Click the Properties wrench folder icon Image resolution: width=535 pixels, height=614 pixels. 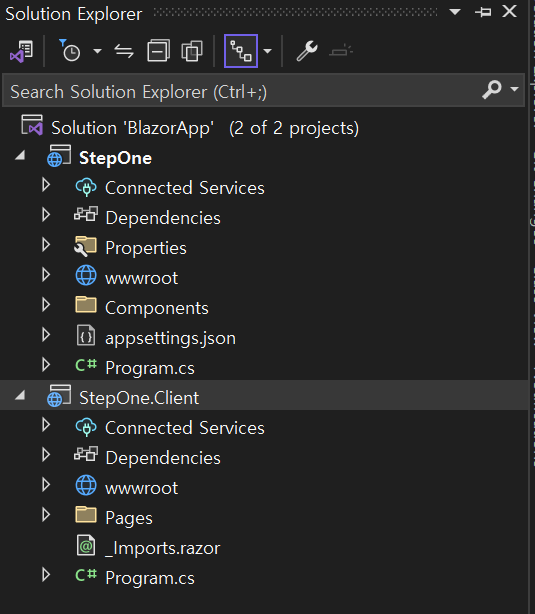[85, 246]
